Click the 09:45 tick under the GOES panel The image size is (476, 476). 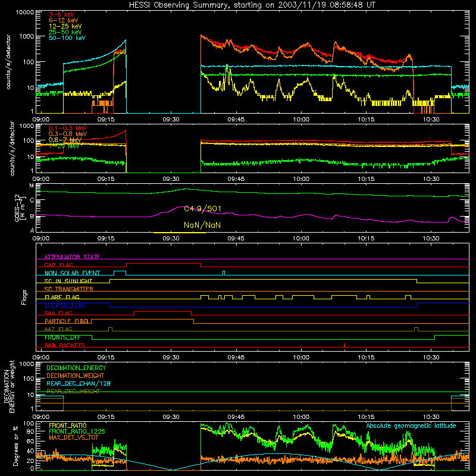coord(236,239)
